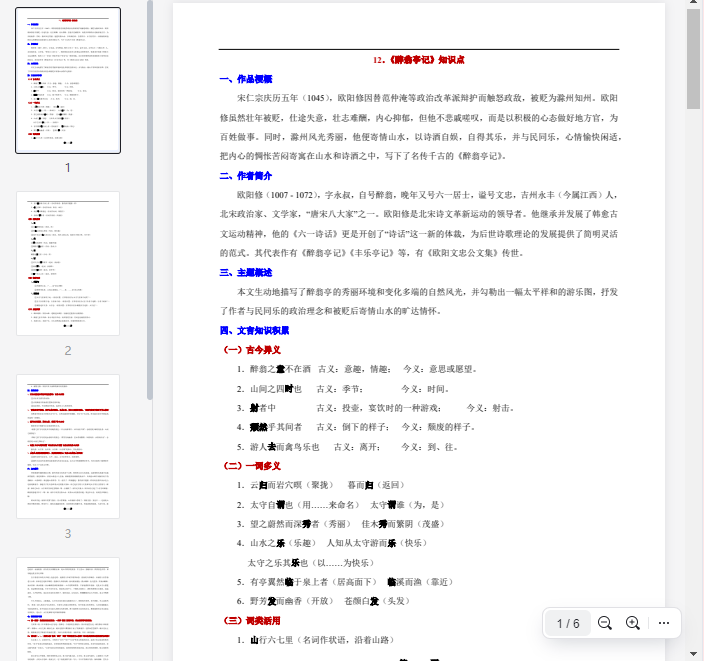
Task: Click the number 2 label below thumbnail
Action: coord(68,351)
